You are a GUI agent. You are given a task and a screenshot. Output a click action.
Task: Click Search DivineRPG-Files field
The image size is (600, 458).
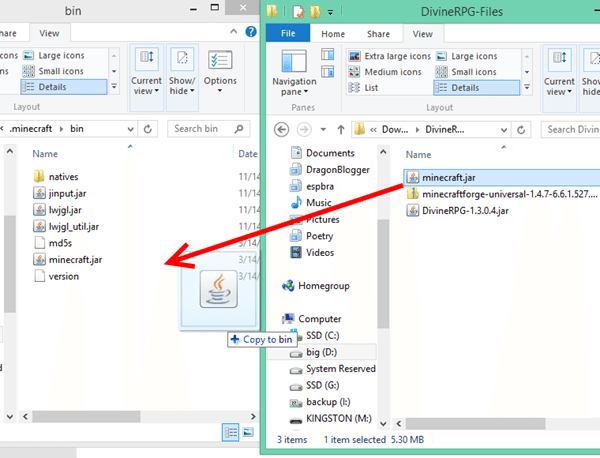click(571, 130)
